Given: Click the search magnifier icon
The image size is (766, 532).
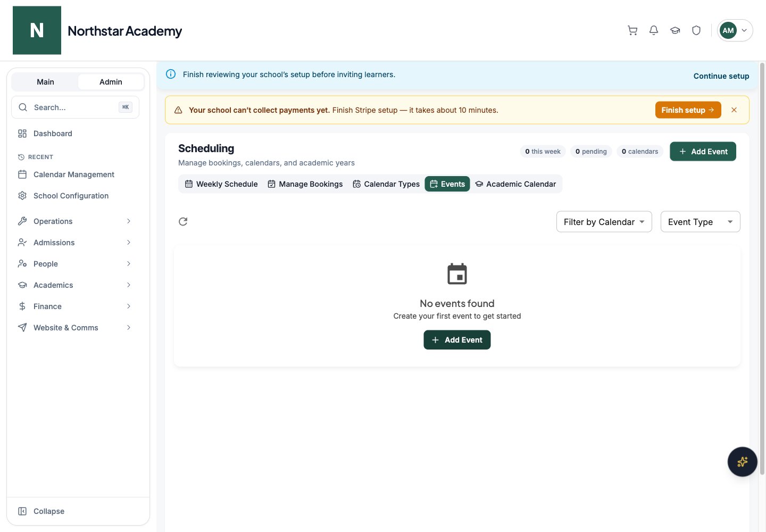Looking at the screenshot, I should (23, 107).
